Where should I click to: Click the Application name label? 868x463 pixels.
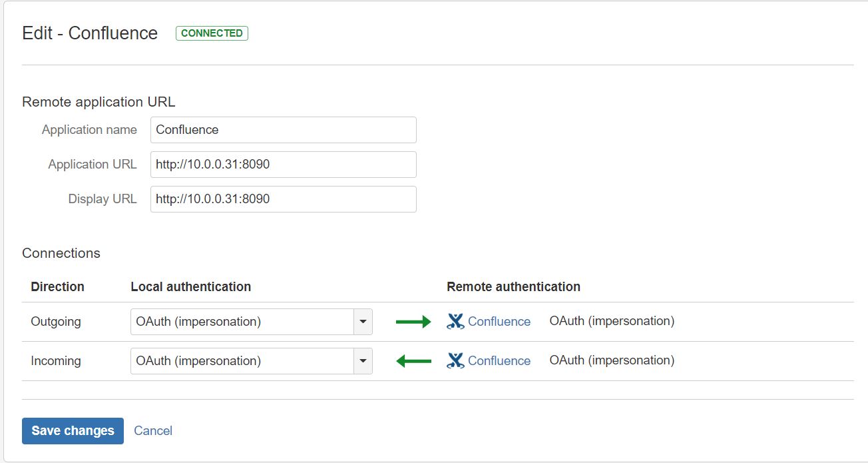click(89, 130)
